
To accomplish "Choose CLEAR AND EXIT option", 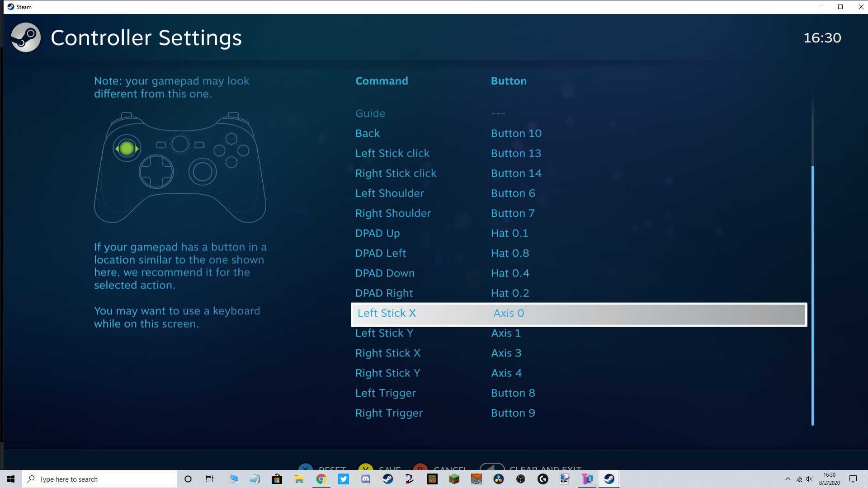I will click(x=545, y=469).
